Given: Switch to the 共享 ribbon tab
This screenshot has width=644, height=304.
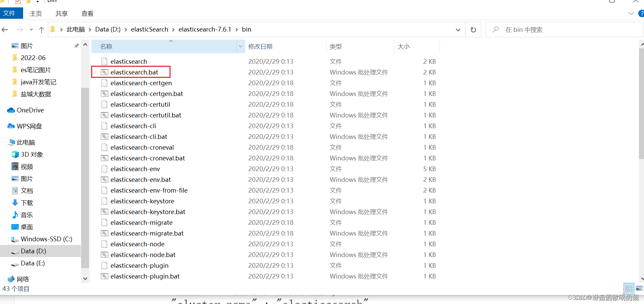Looking at the screenshot, I should pos(62,13).
